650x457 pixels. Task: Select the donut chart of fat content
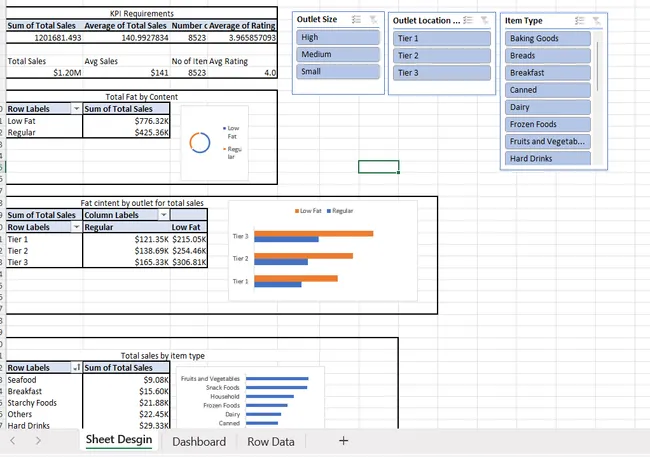point(215,143)
